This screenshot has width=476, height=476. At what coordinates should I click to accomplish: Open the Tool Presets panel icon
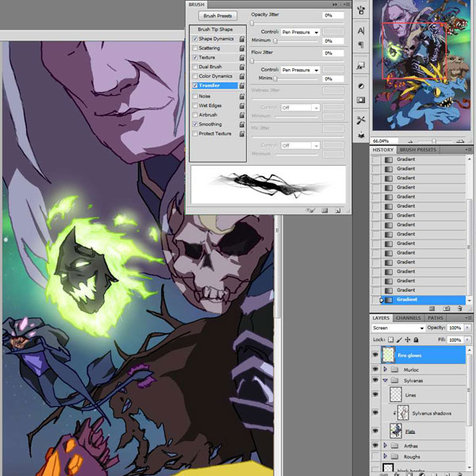(x=361, y=121)
